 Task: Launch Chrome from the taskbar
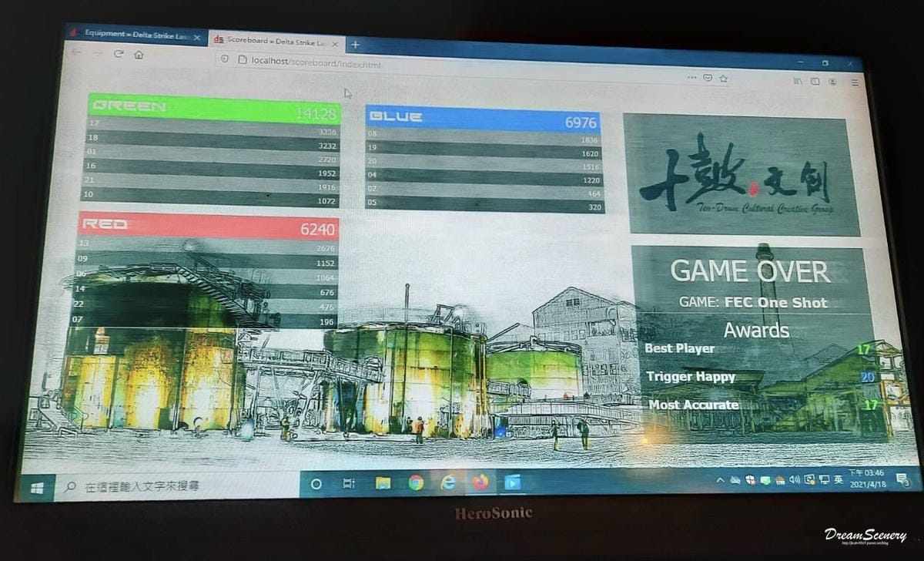tap(416, 483)
